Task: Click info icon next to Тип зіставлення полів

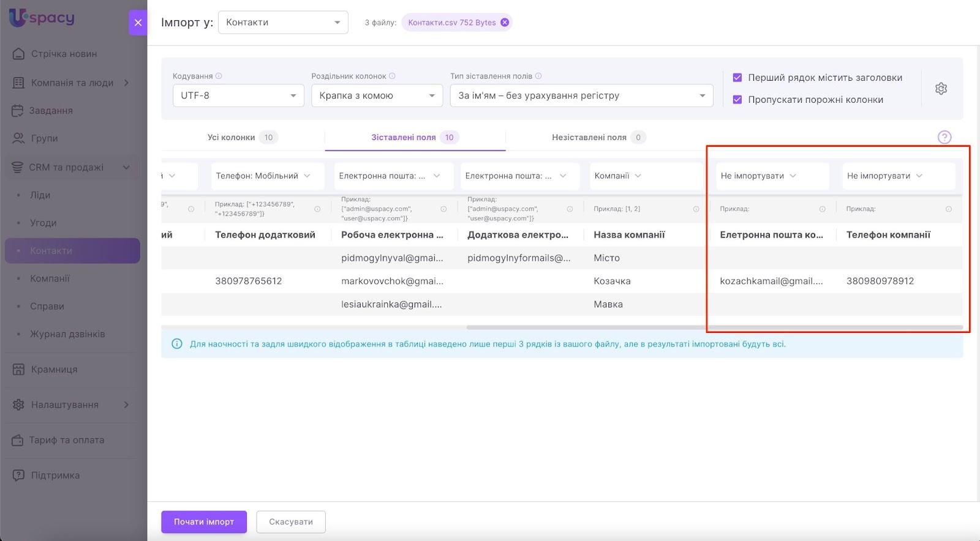Action: (538, 76)
